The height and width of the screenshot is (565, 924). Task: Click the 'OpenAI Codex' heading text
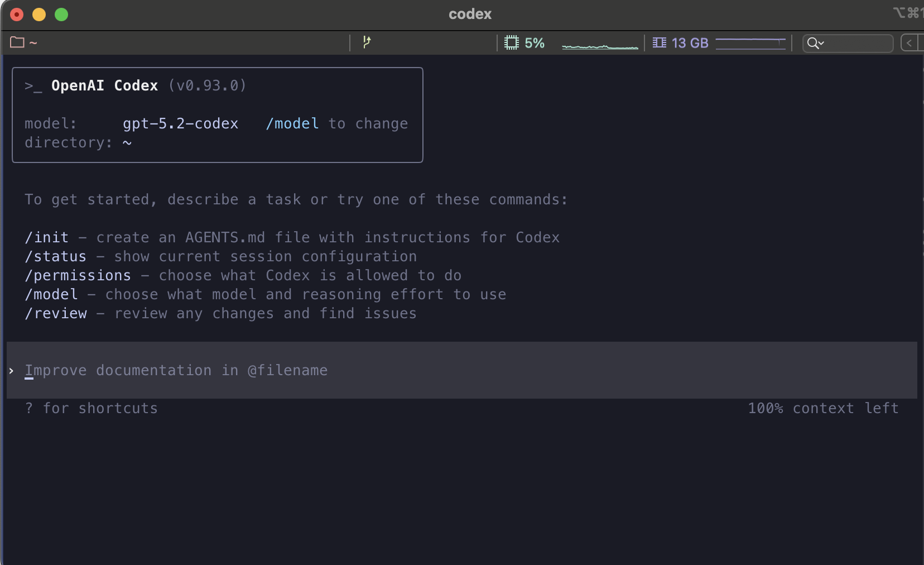click(105, 85)
